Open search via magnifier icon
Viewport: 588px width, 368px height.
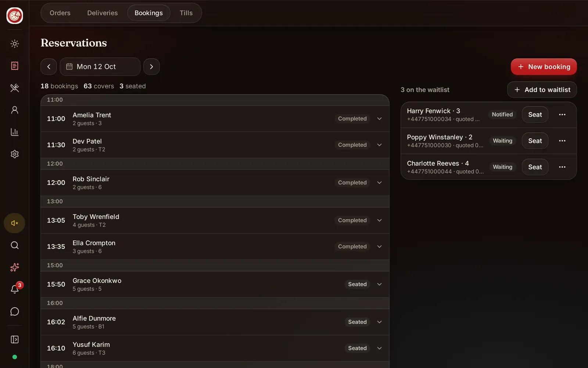pyautogui.click(x=15, y=245)
